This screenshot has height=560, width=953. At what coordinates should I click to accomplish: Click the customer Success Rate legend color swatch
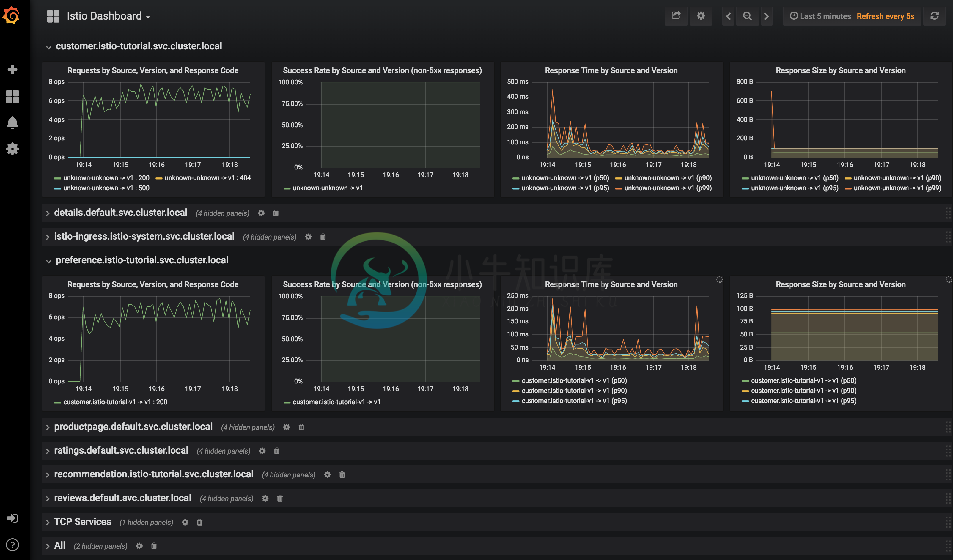(287, 188)
